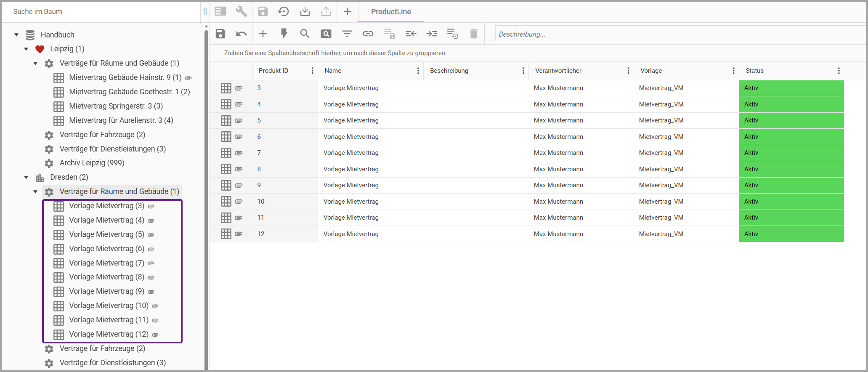Select Archiv Leipzig (999) in tree
Screen dimensions: 868x372
(92, 163)
